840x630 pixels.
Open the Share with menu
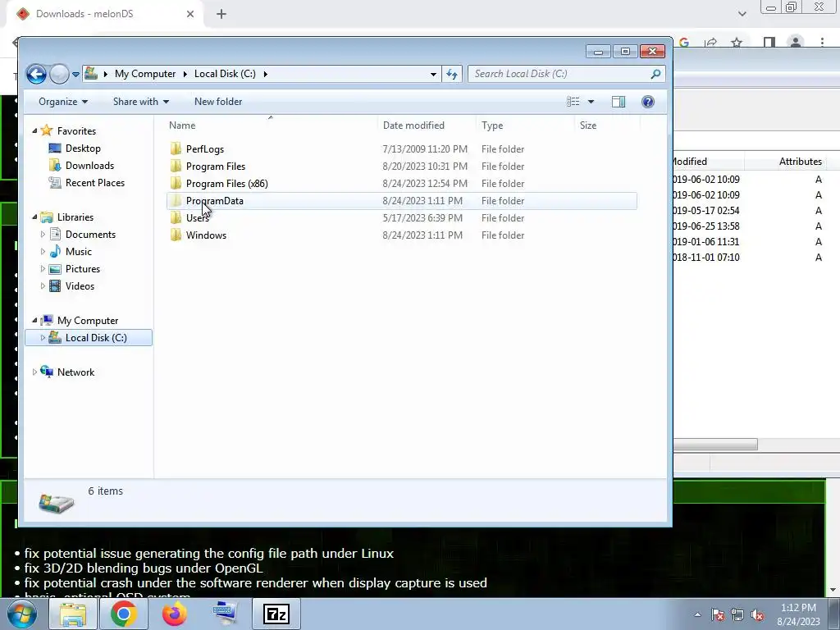[x=141, y=102]
